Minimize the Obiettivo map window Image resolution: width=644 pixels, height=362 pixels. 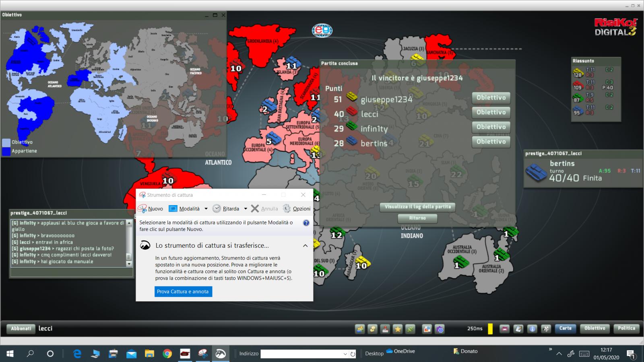[206, 15]
